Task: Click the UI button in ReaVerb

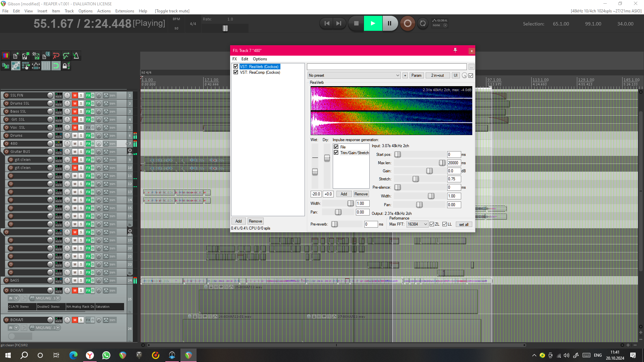Action: coord(455,75)
